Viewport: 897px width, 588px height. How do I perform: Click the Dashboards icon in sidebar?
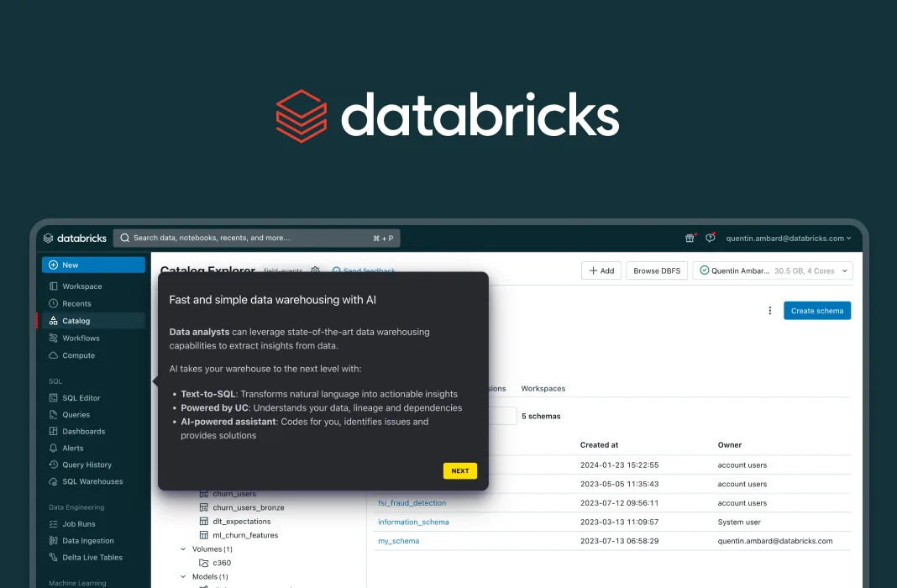53,431
